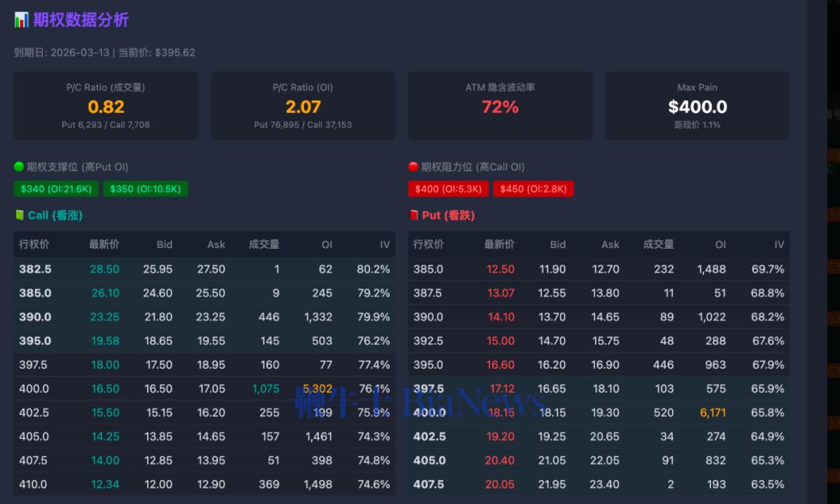Click the highlighted 6,171 OI value in Put table
Image resolution: width=840 pixels, height=504 pixels.
(x=712, y=413)
